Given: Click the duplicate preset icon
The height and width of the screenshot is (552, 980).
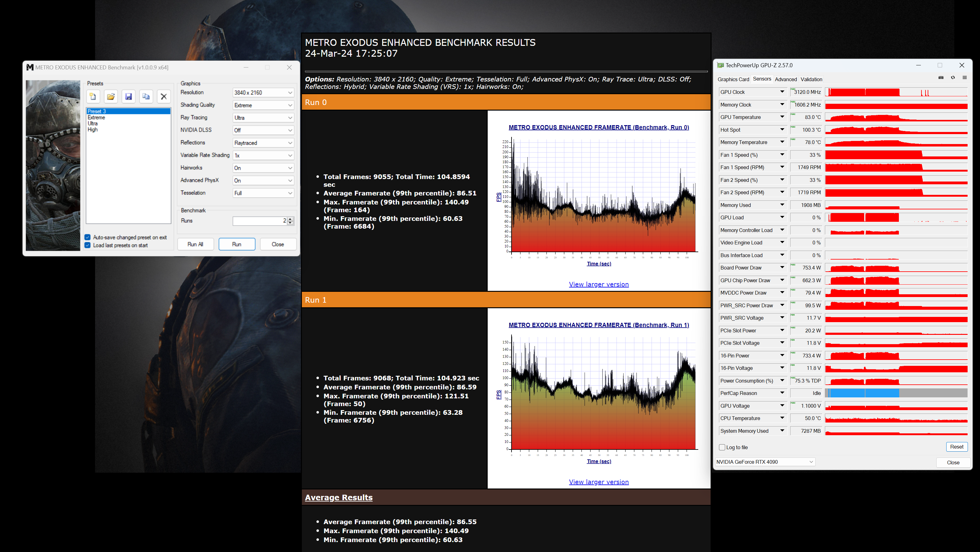Looking at the screenshot, I should coord(146,96).
